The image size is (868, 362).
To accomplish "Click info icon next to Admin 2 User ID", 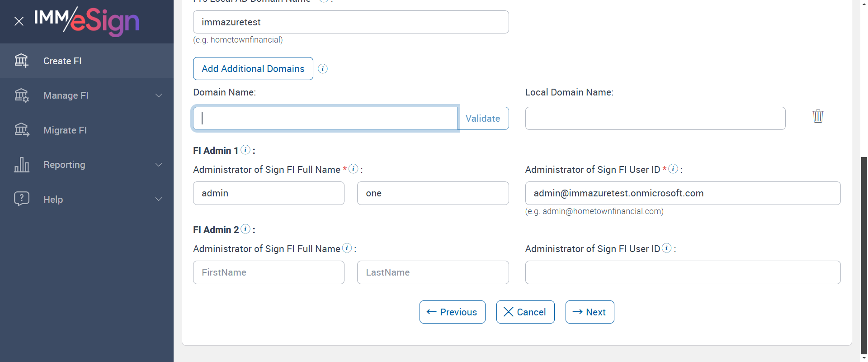I will coord(667,248).
